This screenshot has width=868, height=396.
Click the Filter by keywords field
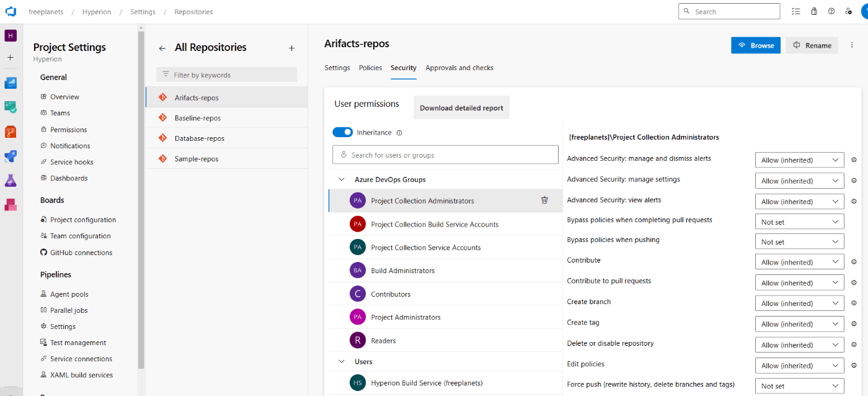[226, 74]
